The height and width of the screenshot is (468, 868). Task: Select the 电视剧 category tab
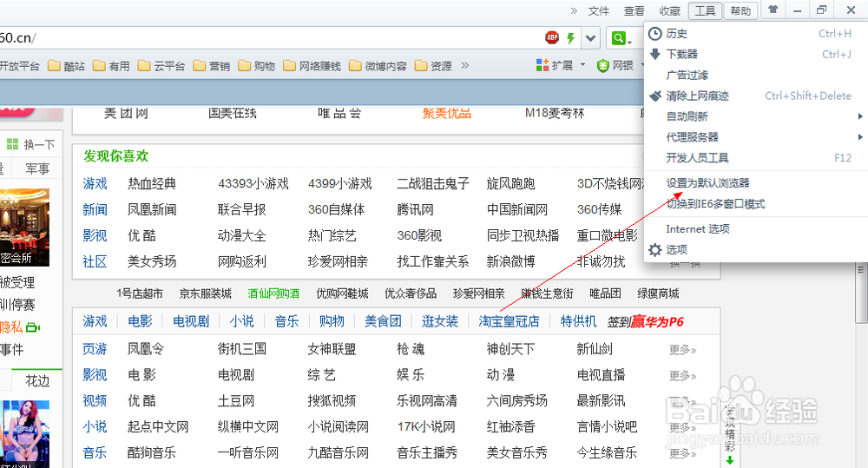(191, 321)
